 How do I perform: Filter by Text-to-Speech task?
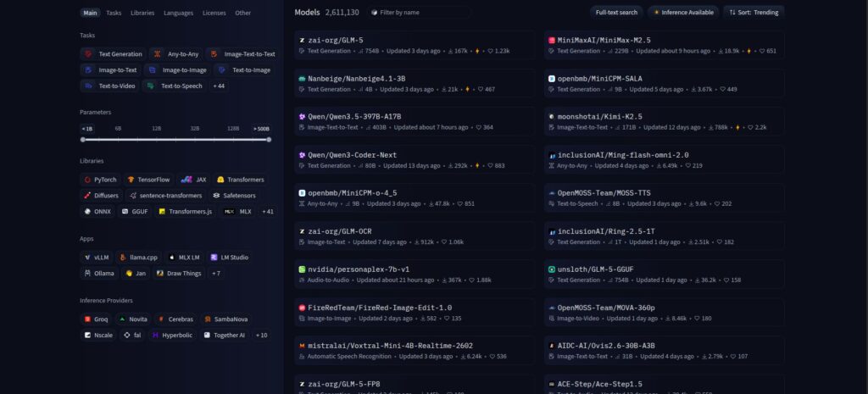pyautogui.click(x=174, y=86)
